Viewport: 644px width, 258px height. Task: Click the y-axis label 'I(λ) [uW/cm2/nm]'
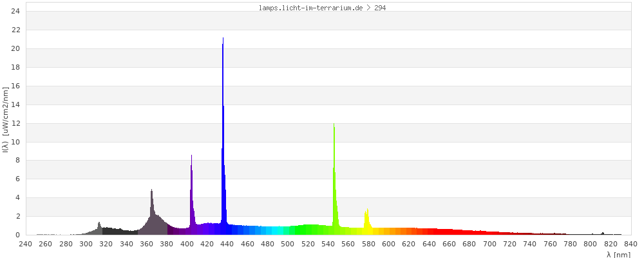[5, 120]
